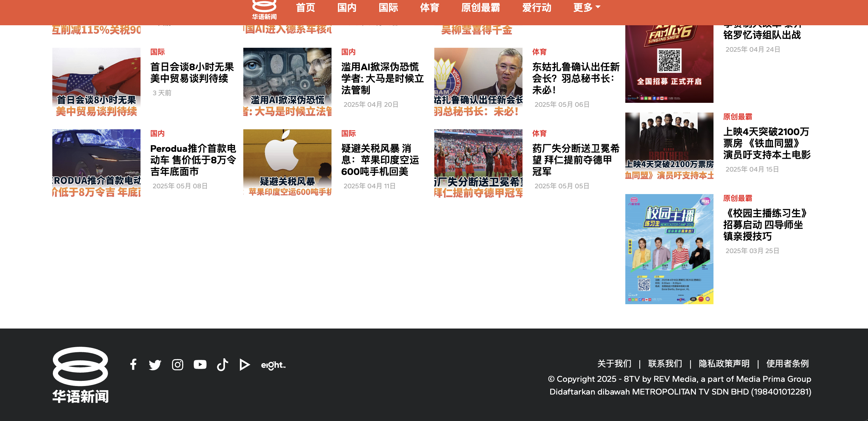Go to 首页 in navigation bar
The width and height of the screenshot is (868, 421).
[305, 7]
